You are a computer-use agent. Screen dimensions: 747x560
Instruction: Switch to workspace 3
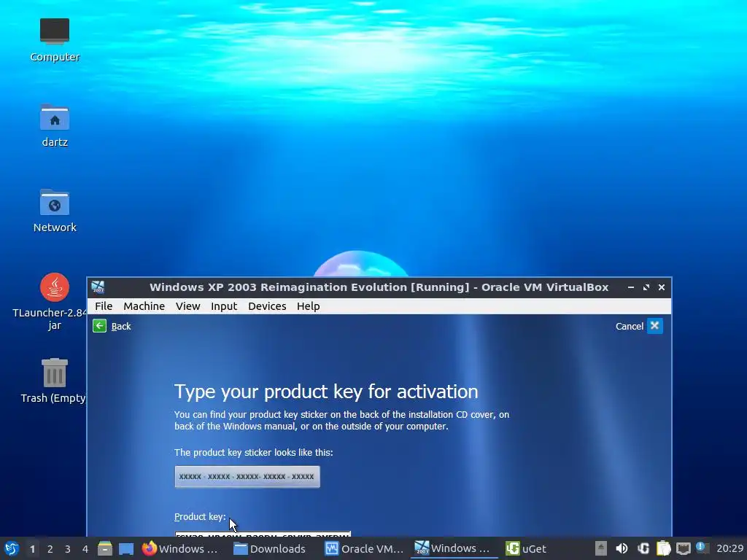click(68, 549)
